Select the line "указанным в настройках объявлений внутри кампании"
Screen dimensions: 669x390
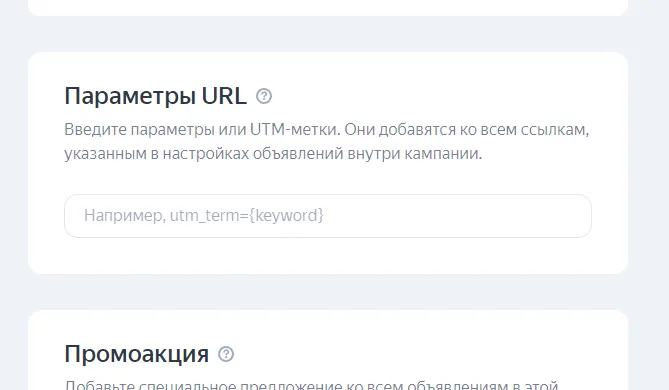tap(273, 154)
